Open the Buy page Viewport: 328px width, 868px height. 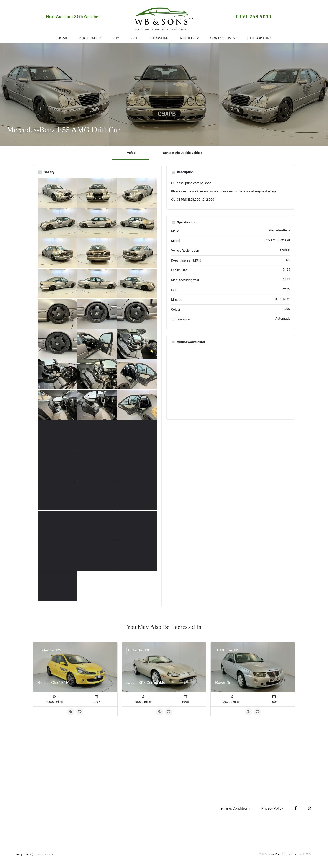click(116, 38)
